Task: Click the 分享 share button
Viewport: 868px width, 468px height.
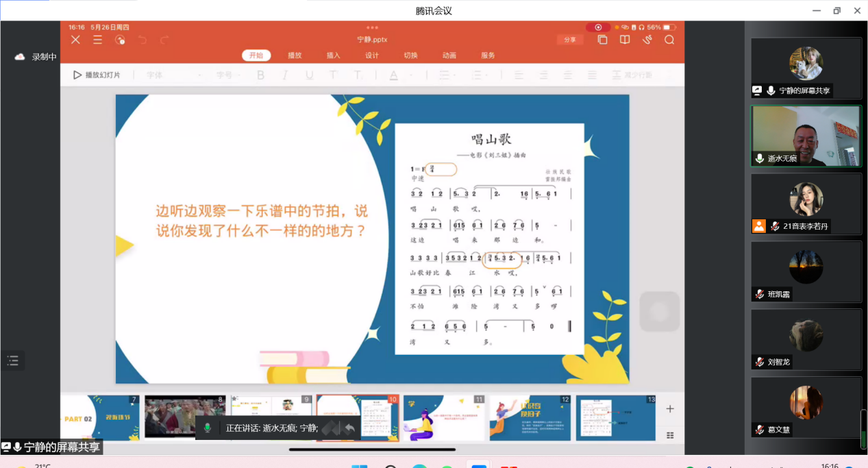Action: click(570, 40)
